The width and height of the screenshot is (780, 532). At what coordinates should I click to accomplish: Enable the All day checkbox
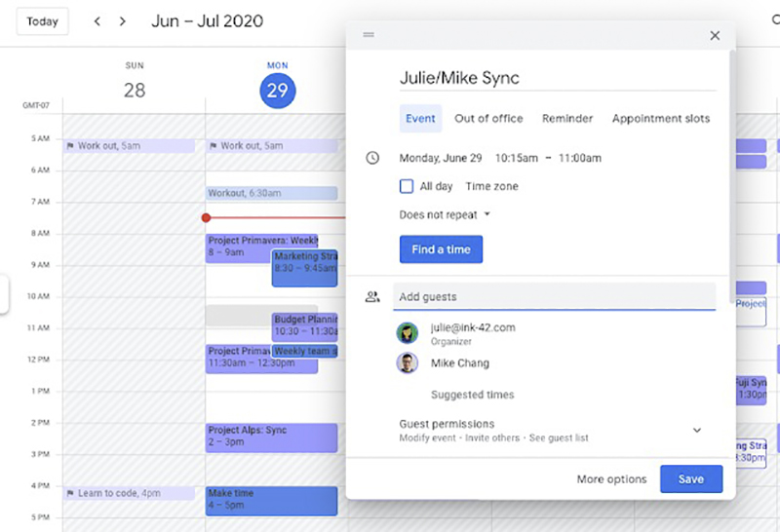click(x=407, y=186)
